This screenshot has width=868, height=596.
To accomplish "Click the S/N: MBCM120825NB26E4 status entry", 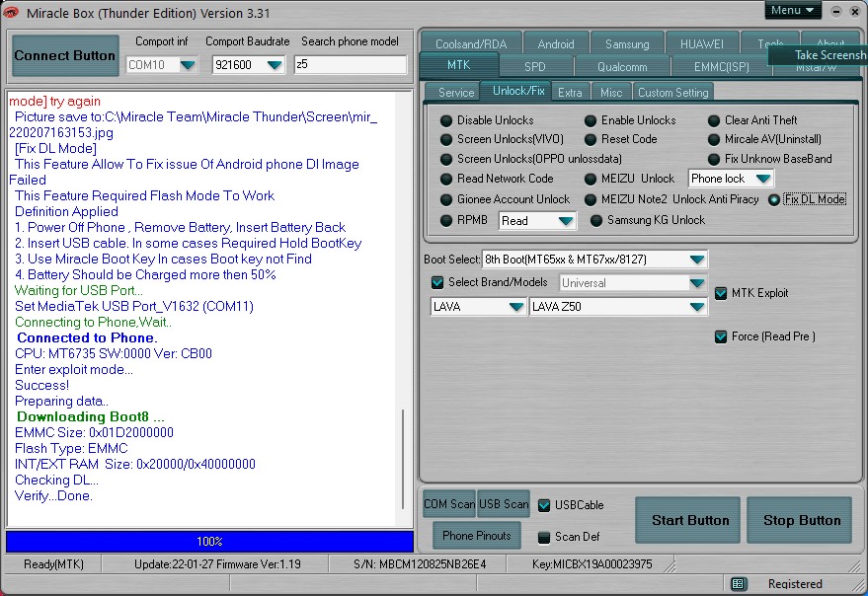I will [x=420, y=564].
